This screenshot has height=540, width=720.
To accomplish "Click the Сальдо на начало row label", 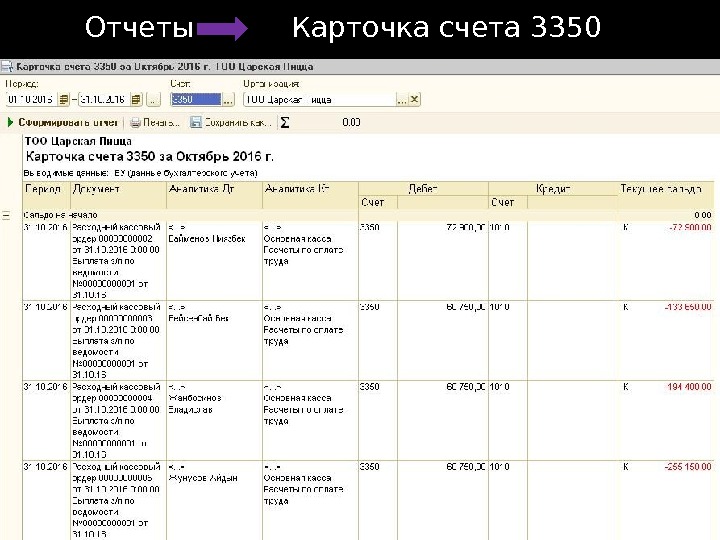I will [x=60, y=215].
